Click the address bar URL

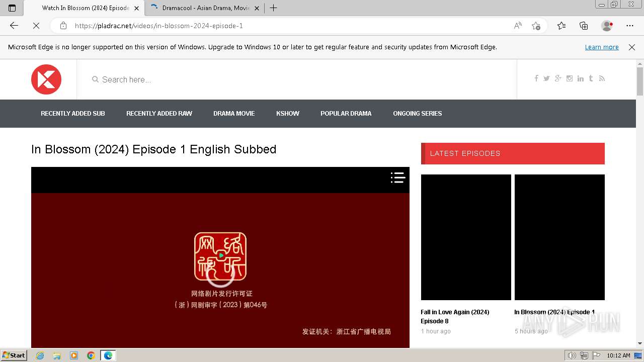click(x=159, y=26)
